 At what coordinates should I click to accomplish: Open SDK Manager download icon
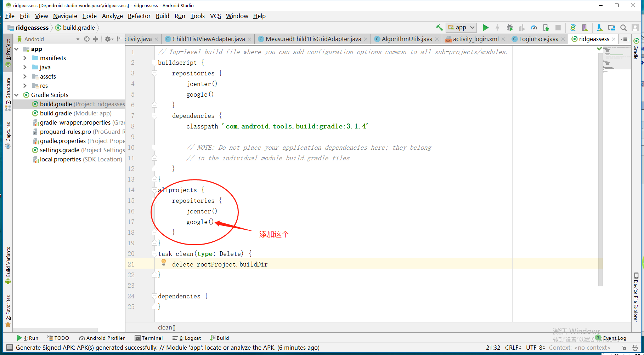pyautogui.click(x=599, y=28)
